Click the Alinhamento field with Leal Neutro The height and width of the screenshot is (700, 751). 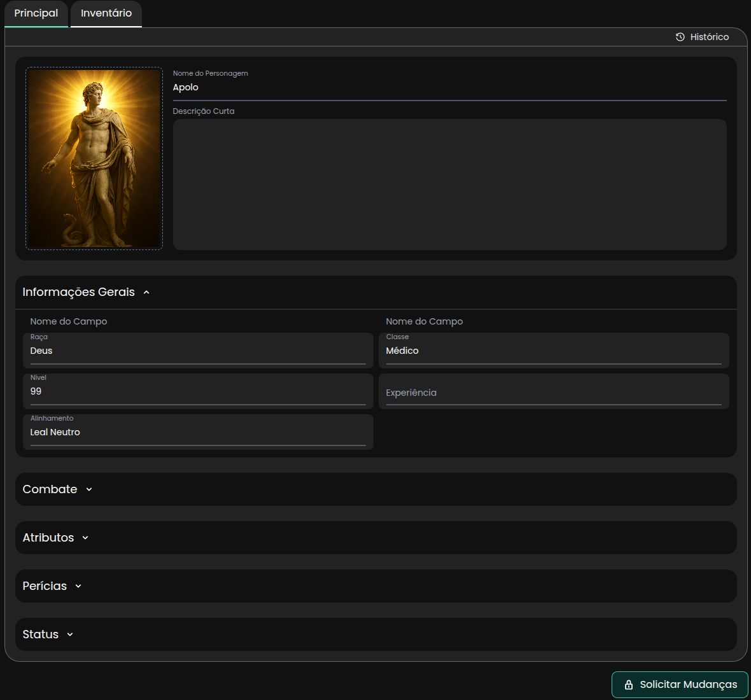[x=197, y=433]
